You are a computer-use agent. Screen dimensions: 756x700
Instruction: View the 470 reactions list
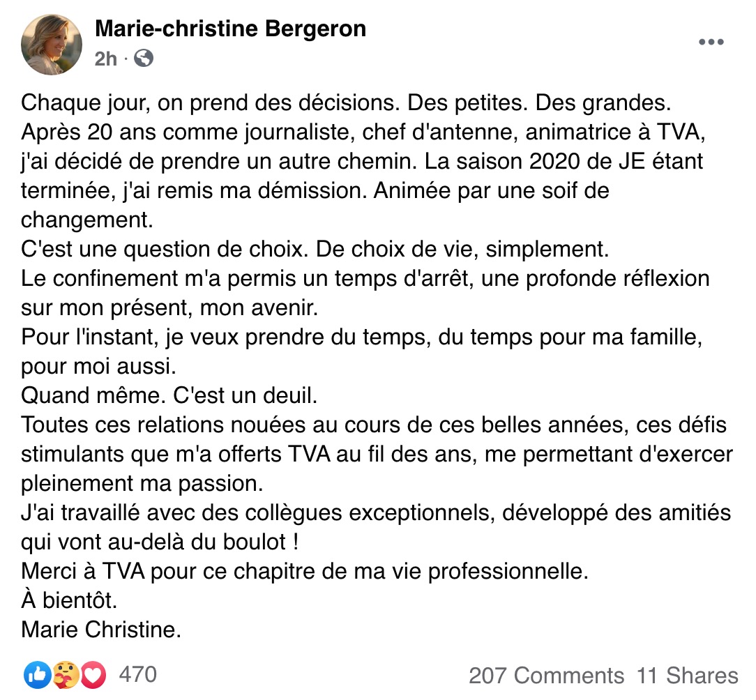(138, 674)
